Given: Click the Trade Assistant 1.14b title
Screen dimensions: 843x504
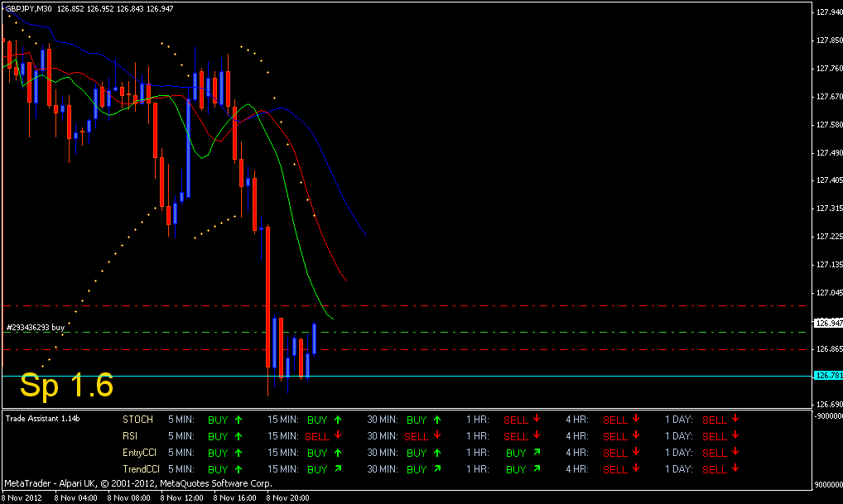Looking at the screenshot, I should 42,419.
